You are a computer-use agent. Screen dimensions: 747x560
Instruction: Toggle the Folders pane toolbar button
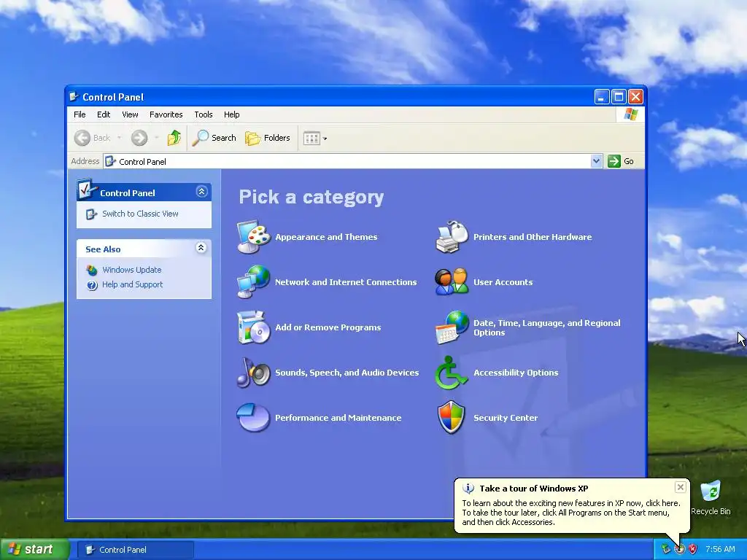[268, 138]
